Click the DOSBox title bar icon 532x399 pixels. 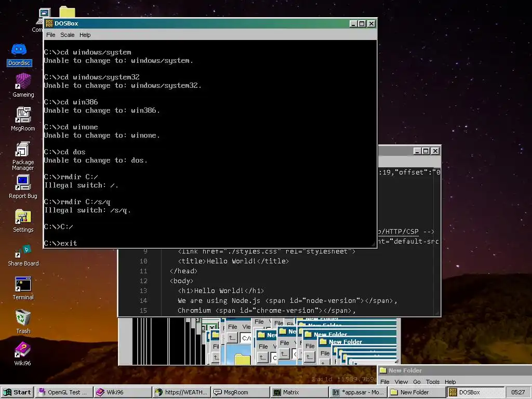click(x=49, y=23)
